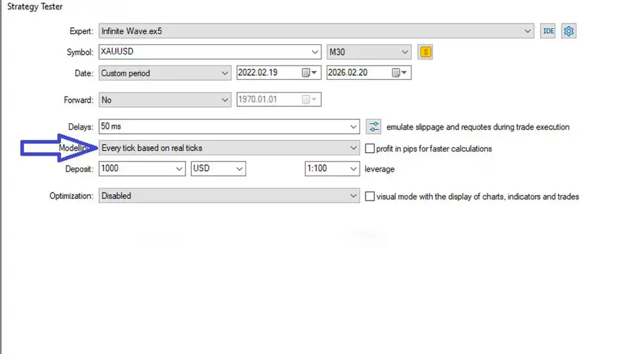644x354 pixels.
Task: Open the Custom period date dropdown
Action: pos(224,72)
